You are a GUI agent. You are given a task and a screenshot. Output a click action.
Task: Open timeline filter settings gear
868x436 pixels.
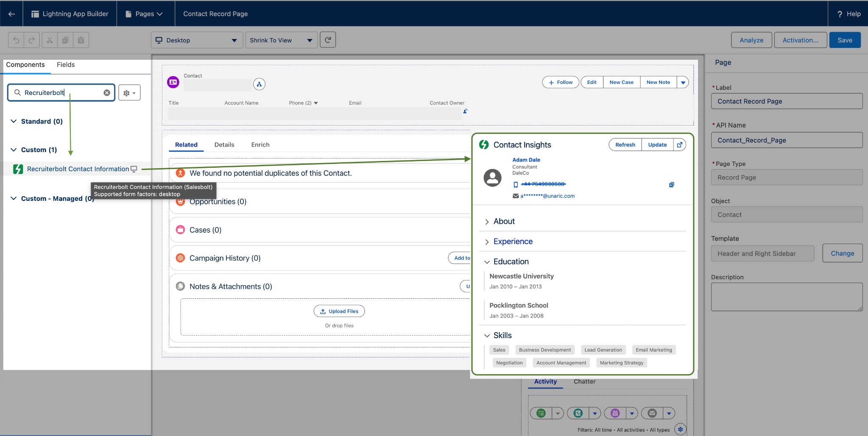[680, 429]
